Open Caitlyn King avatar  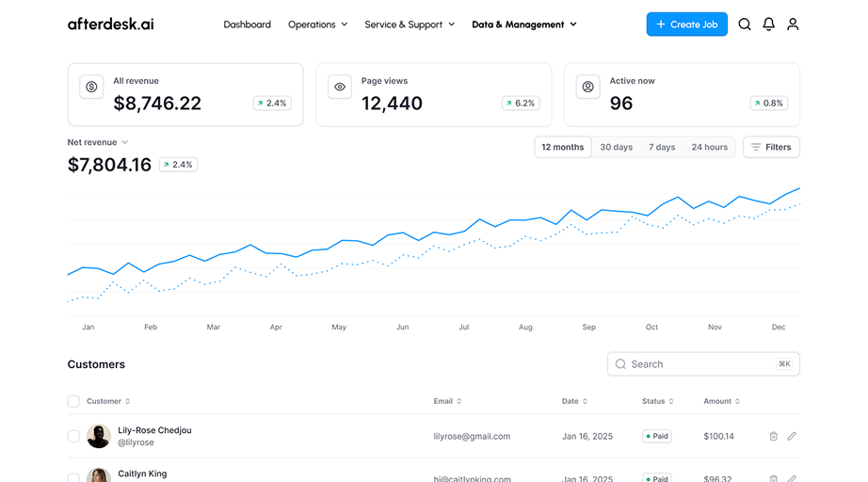(x=99, y=476)
